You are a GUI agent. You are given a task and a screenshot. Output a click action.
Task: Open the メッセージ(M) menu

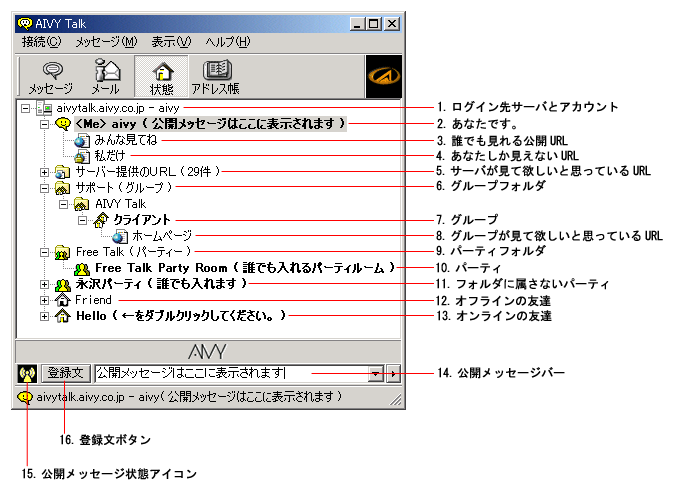[x=106, y=42]
